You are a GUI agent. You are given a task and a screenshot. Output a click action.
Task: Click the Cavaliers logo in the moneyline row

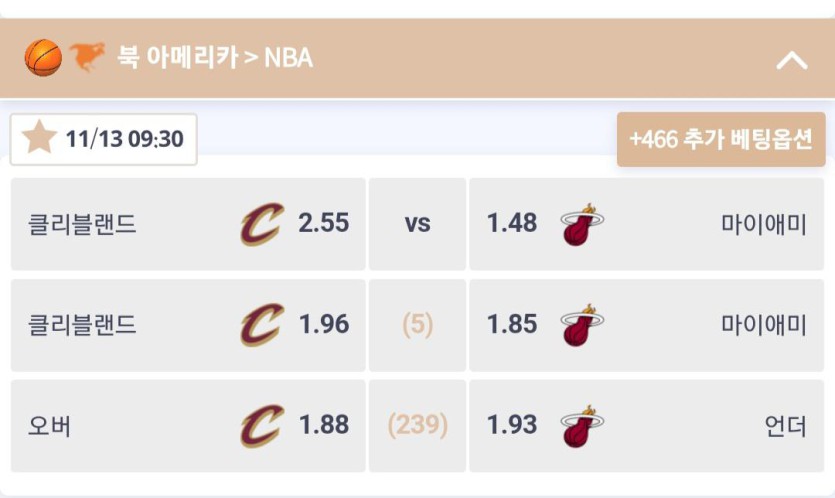point(262,224)
